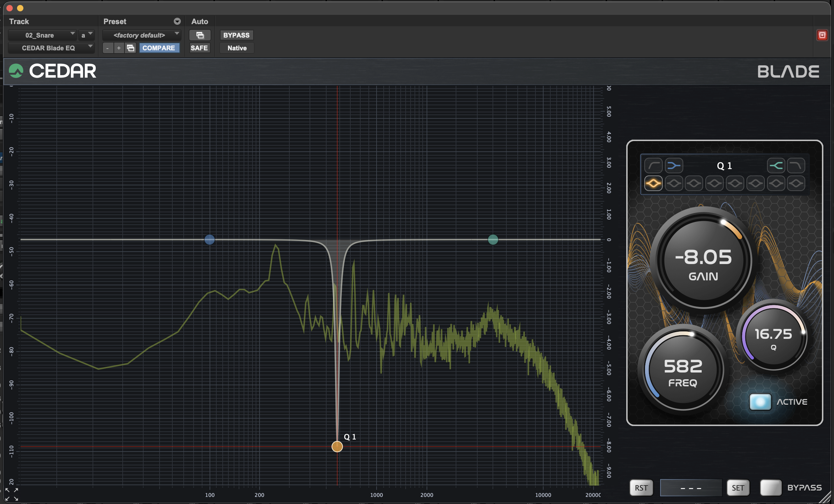Open the plug-in automation enable icon under Auto
Screen dimensions: 834x504
[x=200, y=35]
